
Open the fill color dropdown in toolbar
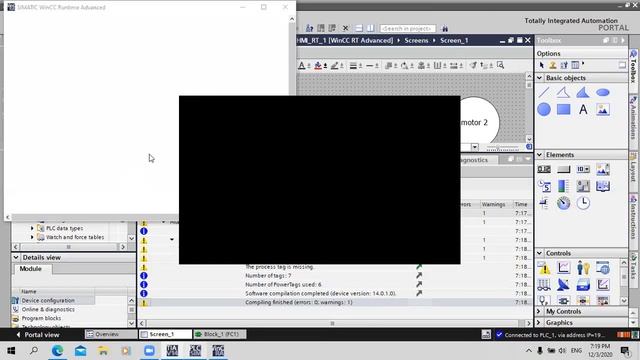coord(325,65)
